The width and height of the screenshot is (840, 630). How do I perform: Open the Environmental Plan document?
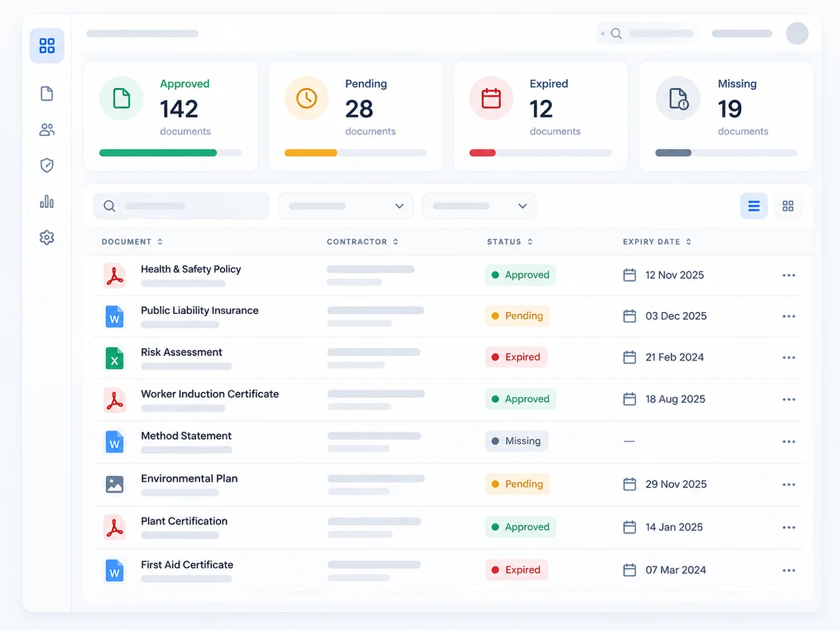[189, 479]
